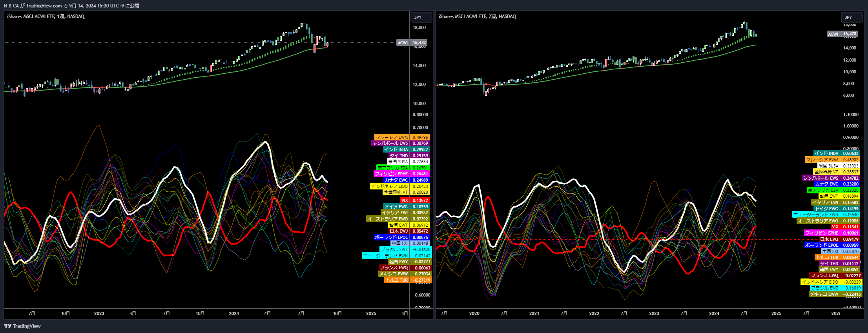Select the 米国 SUSA 0.33923 label
Screen dimensions: 868x333
[x=839, y=166]
